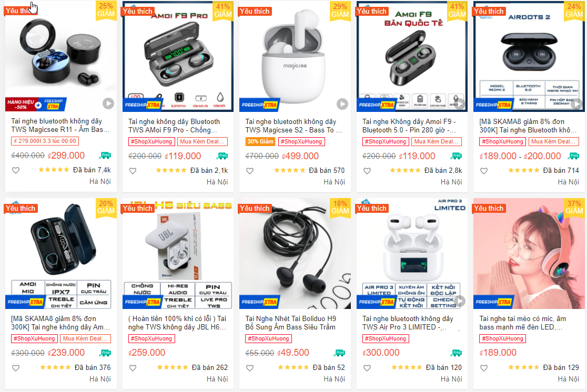This screenshot has width=587, height=392.
Task: Favorite the Magicsee S2 product via heart
Action: [250, 171]
